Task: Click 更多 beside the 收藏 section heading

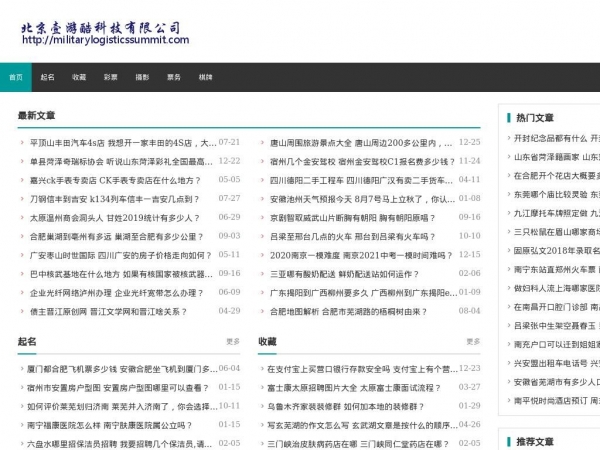Action: coord(473,341)
